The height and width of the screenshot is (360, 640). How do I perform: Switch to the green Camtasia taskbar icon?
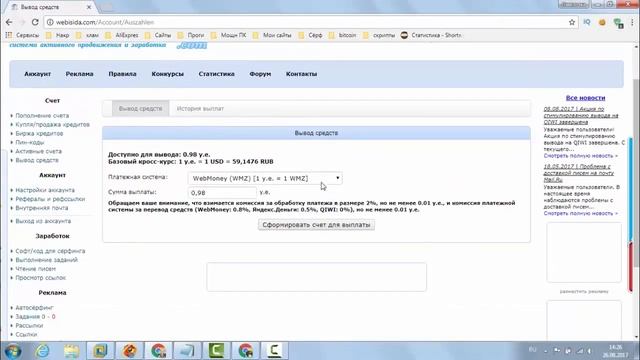point(216,351)
